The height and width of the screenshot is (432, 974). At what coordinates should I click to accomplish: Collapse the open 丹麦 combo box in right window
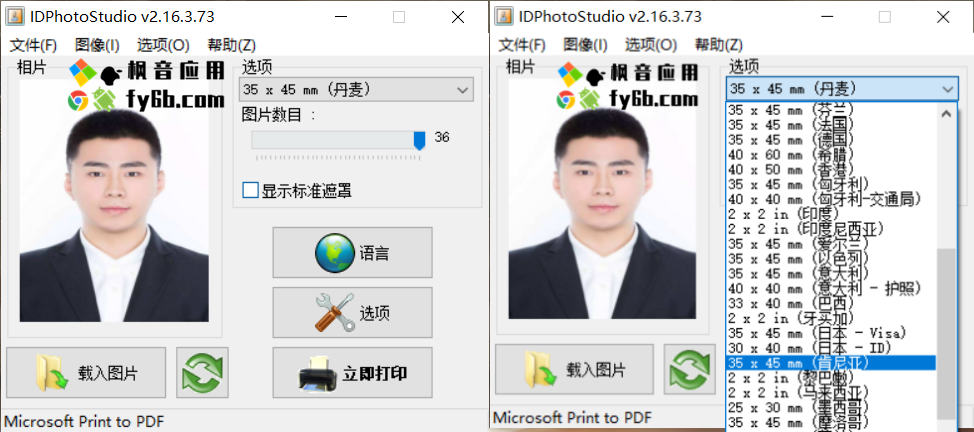click(x=841, y=89)
